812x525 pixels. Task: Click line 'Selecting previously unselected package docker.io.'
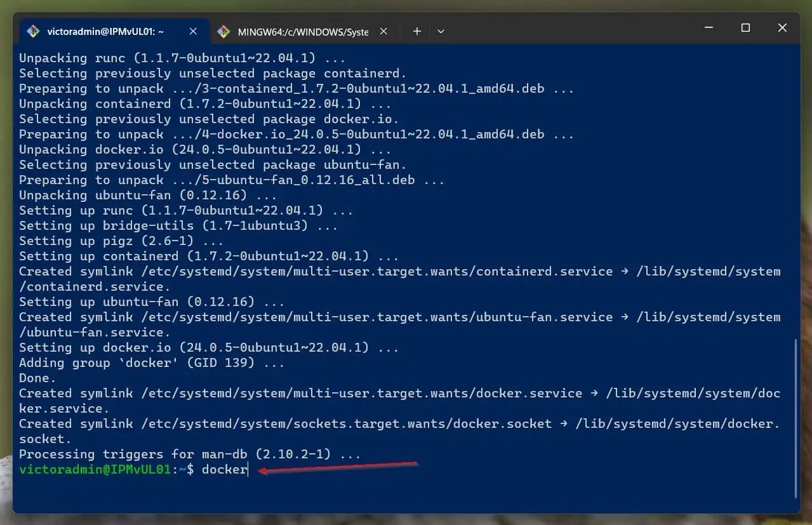coord(209,119)
